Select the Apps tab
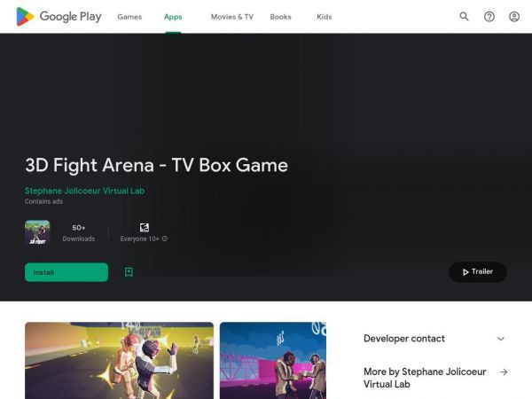The width and height of the screenshot is (532, 399). (x=173, y=17)
